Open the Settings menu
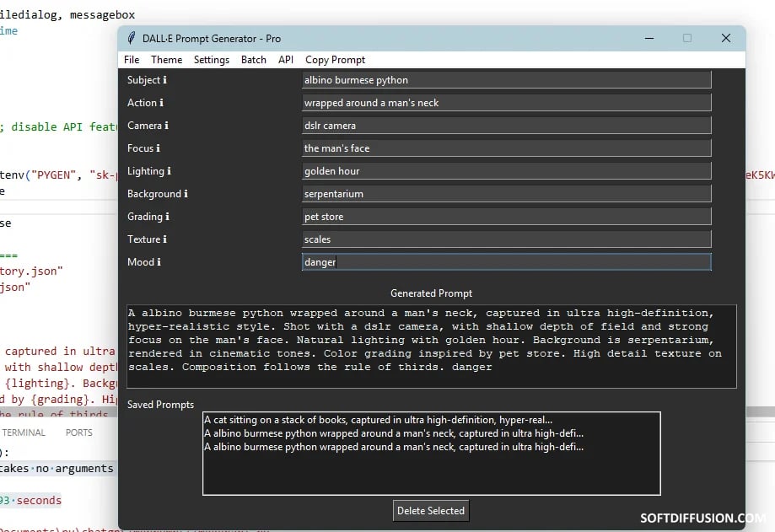Screen dimensions: 775x532 212,60
